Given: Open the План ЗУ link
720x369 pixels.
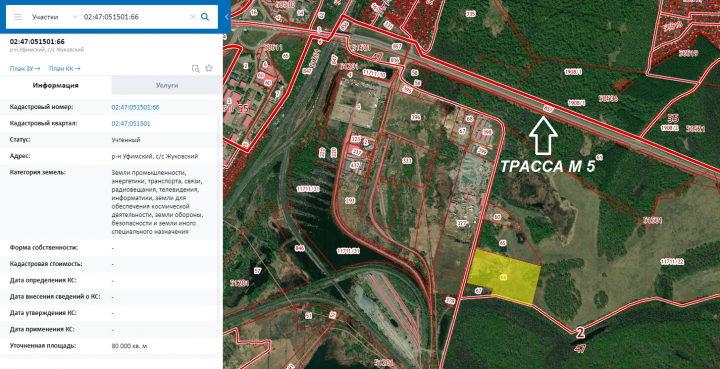Looking at the screenshot, I should click(25, 69).
